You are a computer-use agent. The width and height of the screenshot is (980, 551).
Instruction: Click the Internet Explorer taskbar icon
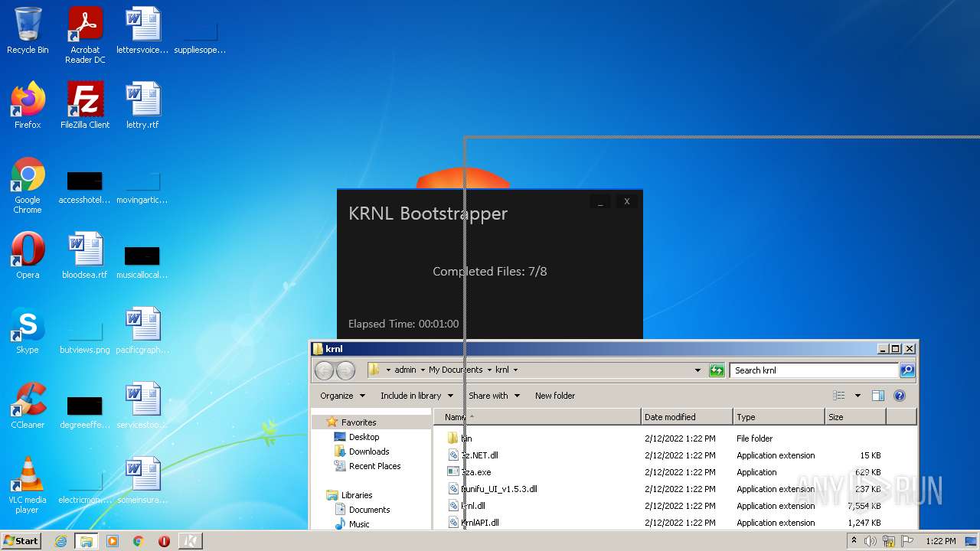[x=60, y=541]
